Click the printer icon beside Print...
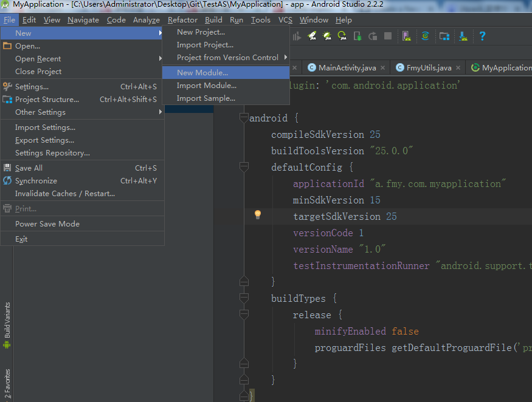The width and height of the screenshot is (532, 402). (7, 208)
